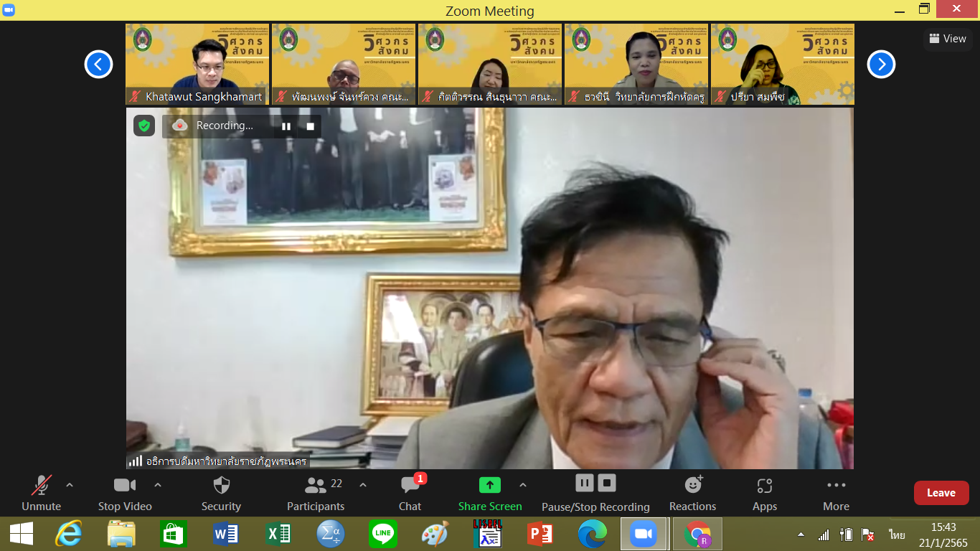
Task: Stop recording in bottom toolbar
Action: click(607, 483)
